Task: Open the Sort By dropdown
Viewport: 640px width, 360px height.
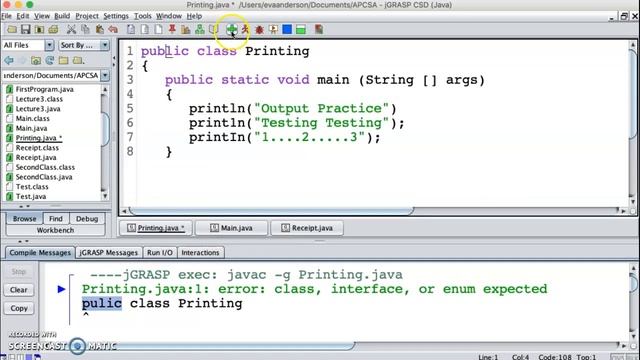Action: (x=105, y=45)
